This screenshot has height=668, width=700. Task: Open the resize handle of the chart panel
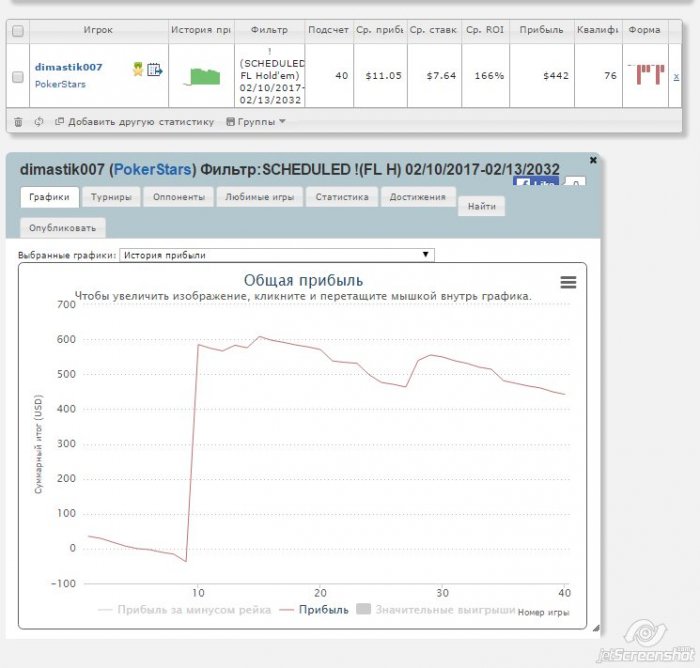tap(596, 628)
